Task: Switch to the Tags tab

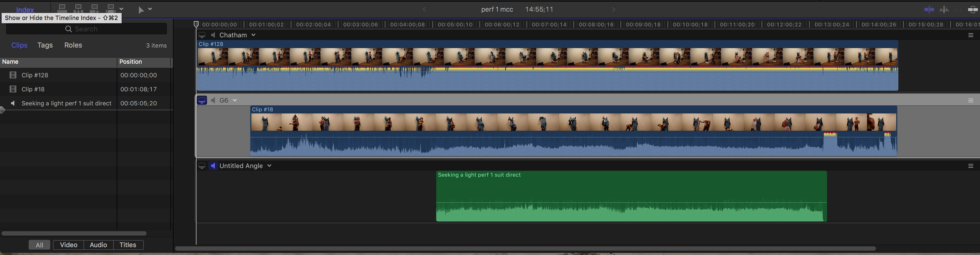Action: [45, 45]
